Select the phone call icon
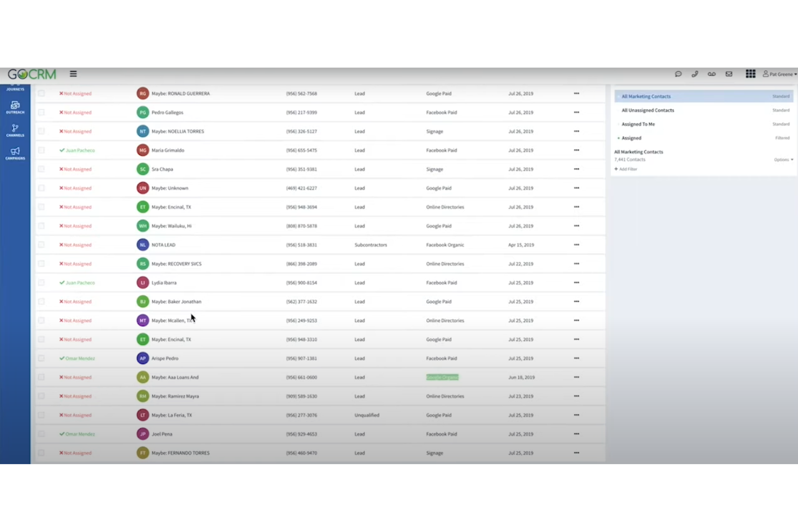Screen dimensions: 798x532 tap(695, 74)
